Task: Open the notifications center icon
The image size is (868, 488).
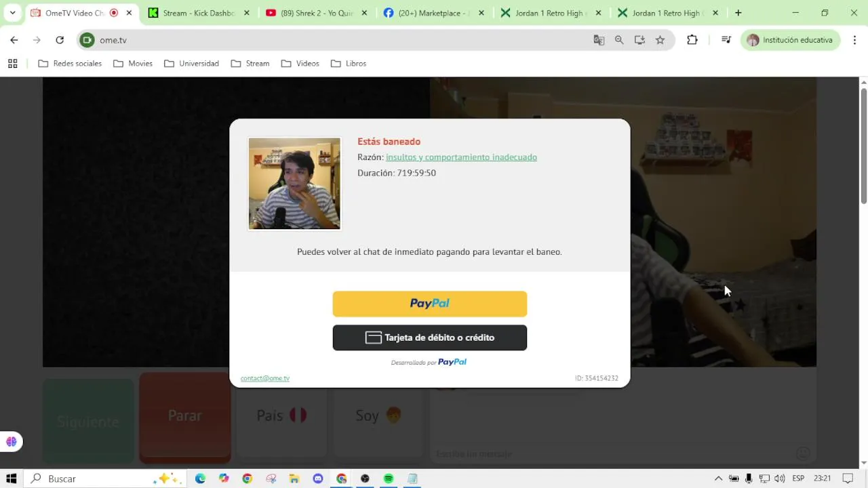Action: 848,479
